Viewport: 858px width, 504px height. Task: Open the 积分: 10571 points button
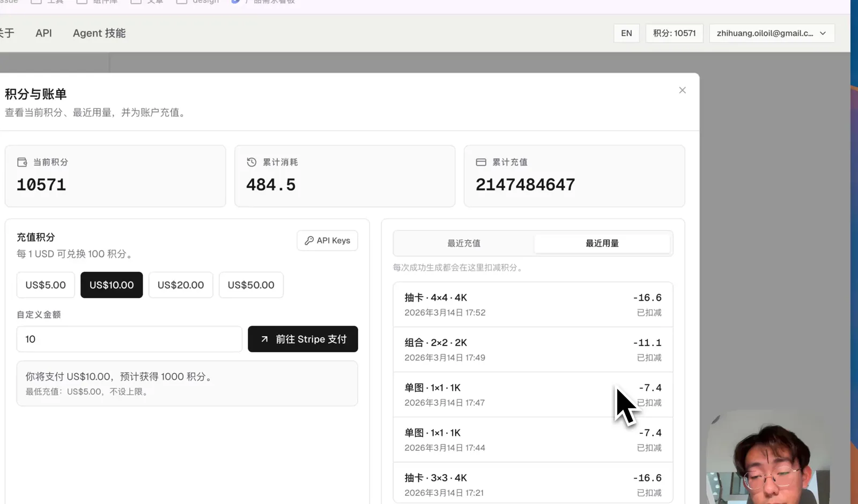[674, 33]
